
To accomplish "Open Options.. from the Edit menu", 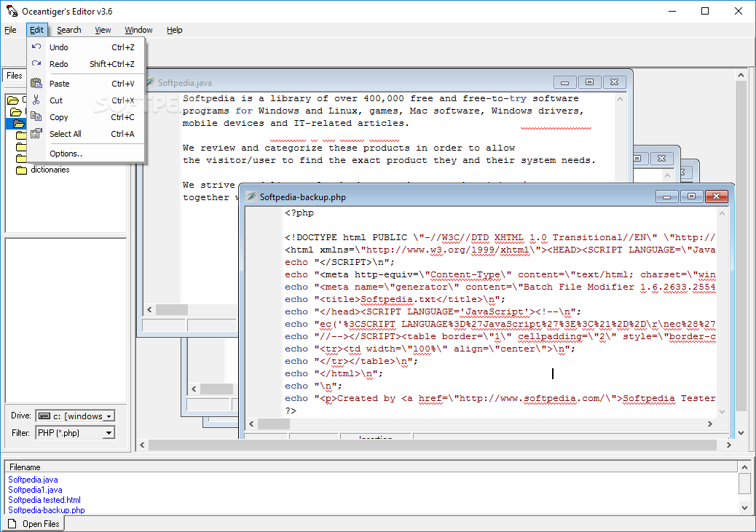I will 86,154.
